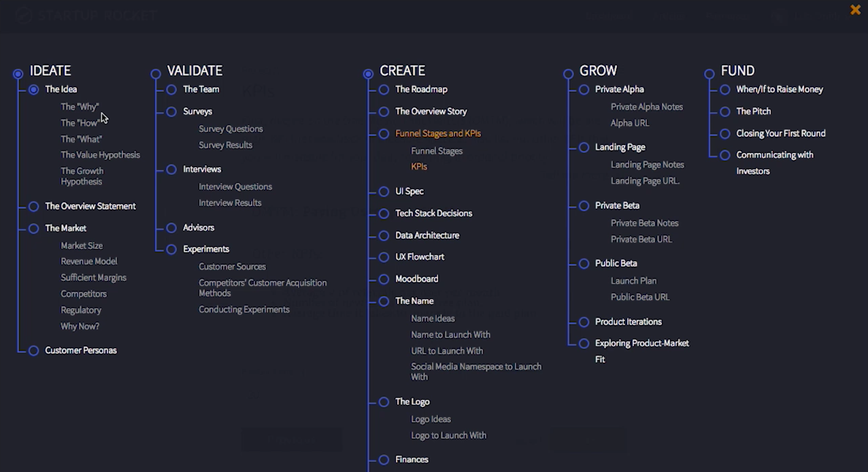Select the circle next to The Team

(171, 89)
